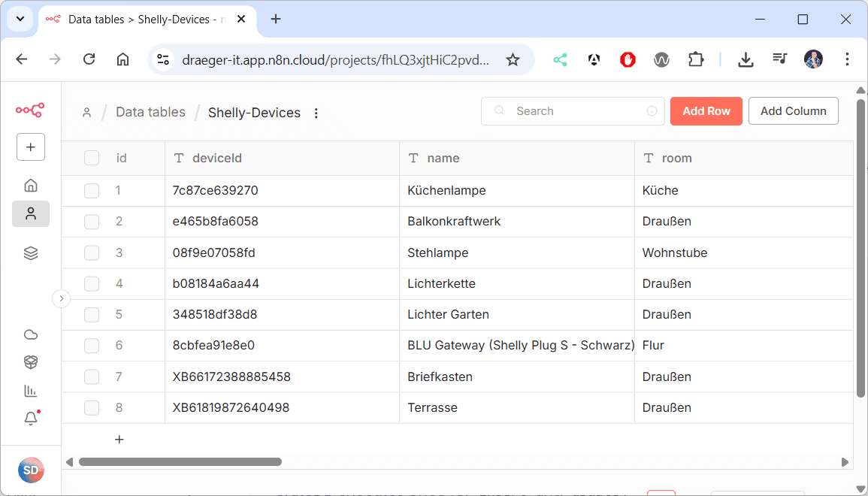Check the select-all checkbox in header row
Image resolution: width=868 pixels, height=496 pixels.
pos(92,158)
